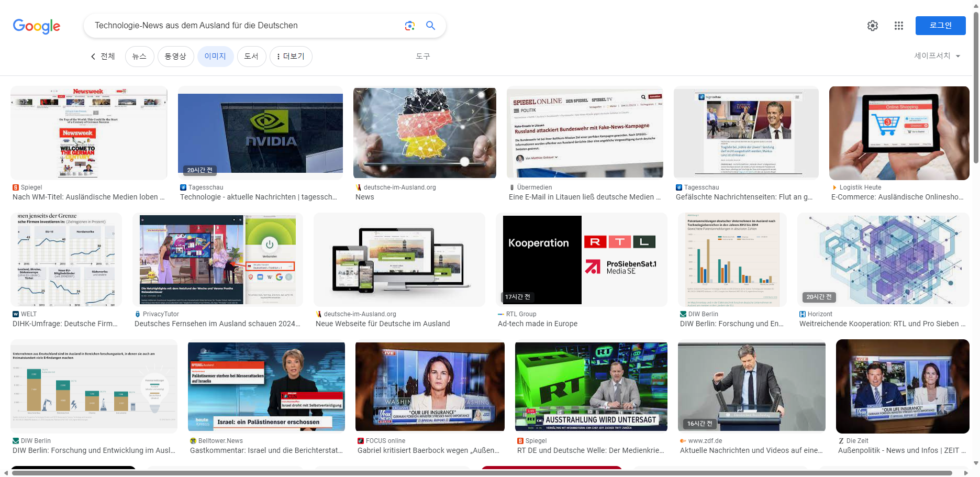Viewport: 980px width, 477px height.
Task: Click the FOCUS online source favicon
Action: pyautogui.click(x=361, y=441)
